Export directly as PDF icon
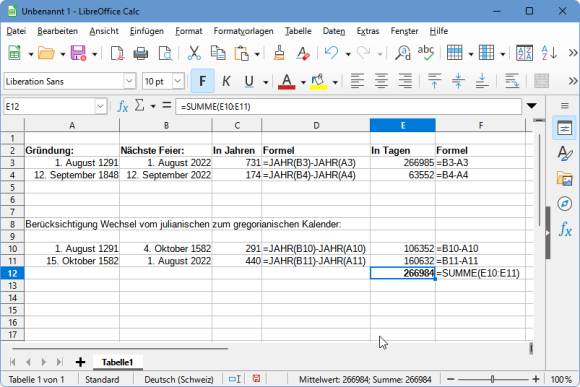 (117, 53)
